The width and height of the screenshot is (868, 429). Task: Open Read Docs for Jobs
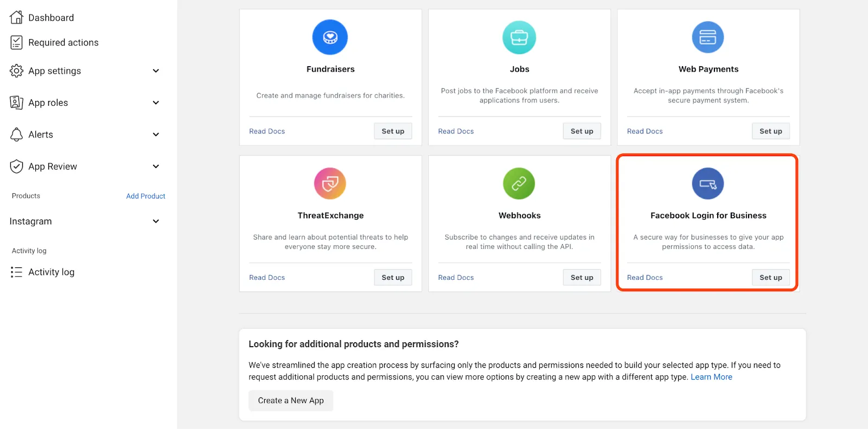[456, 131]
